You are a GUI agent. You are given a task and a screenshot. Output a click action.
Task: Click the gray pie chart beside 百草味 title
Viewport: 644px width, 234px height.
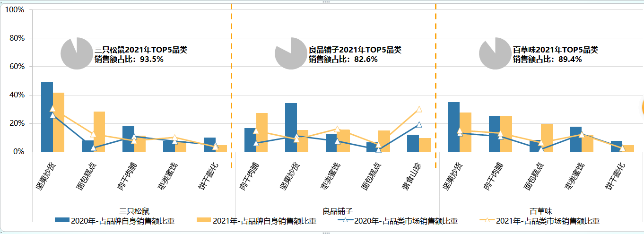(495, 53)
